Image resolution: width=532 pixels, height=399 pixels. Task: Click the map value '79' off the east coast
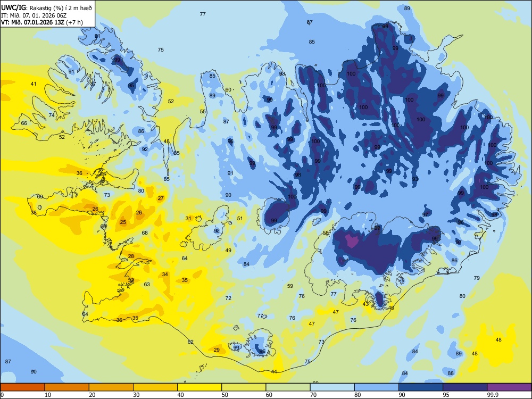477,278
